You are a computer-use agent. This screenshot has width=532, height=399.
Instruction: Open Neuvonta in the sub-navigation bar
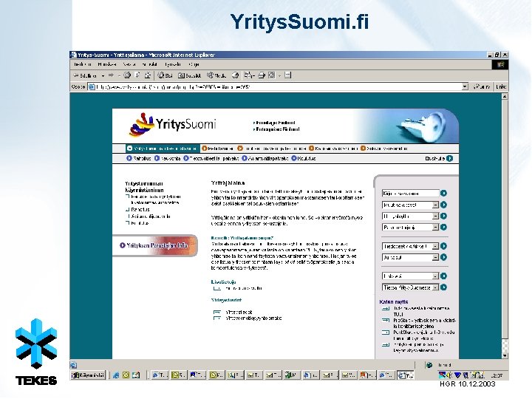coord(167,158)
